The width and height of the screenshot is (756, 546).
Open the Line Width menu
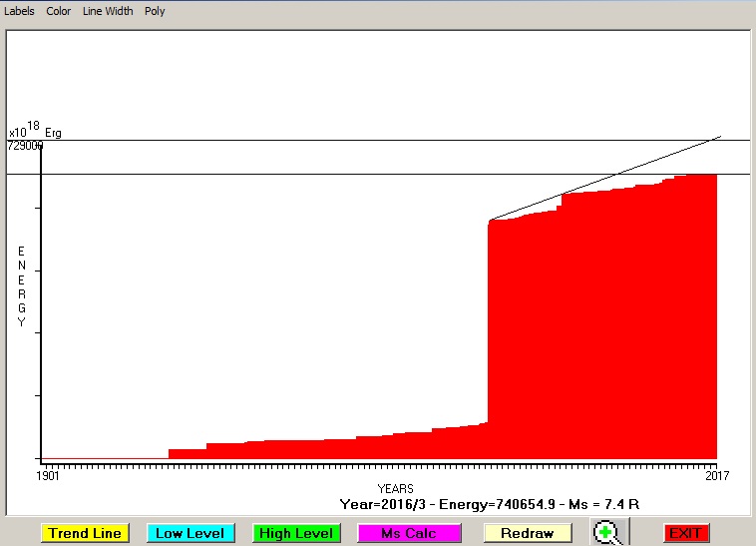107,11
